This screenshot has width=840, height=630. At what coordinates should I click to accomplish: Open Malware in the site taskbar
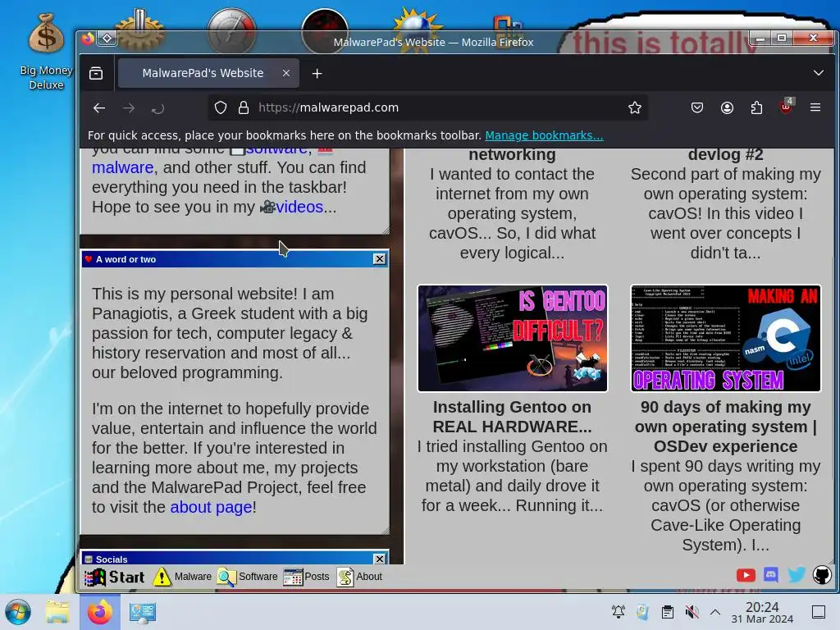(x=182, y=577)
